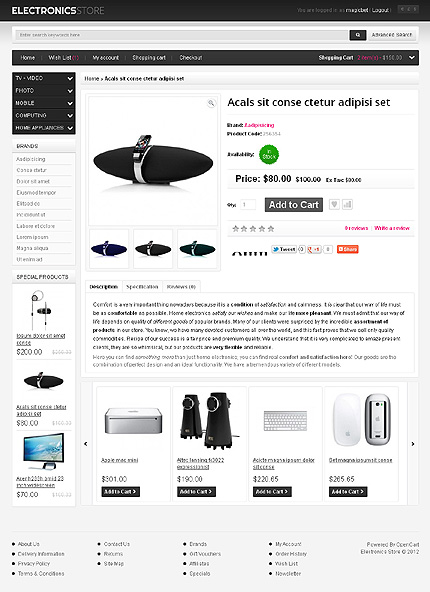Open the Reviews (0) tab
Screen dimensions: 430x592
coord(181,287)
